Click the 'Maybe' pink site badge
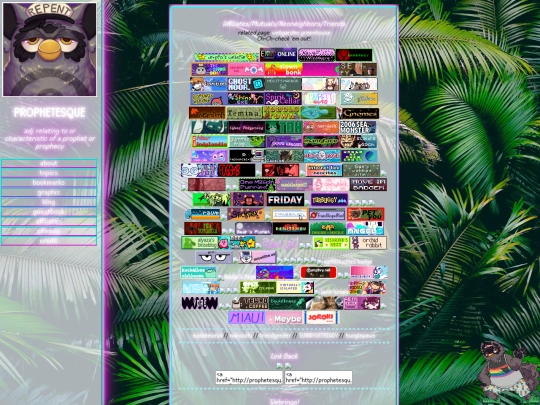Viewport: 540px width, 405px height. pyautogui.click(x=285, y=318)
